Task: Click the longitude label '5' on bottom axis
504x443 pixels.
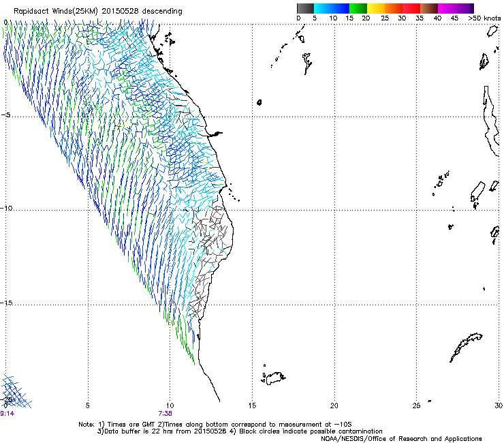Action: tap(87, 406)
